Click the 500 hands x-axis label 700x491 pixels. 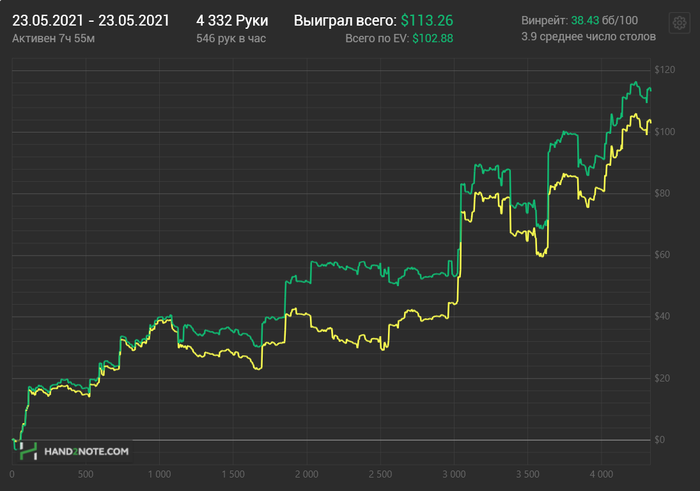click(x=85, y=474)
